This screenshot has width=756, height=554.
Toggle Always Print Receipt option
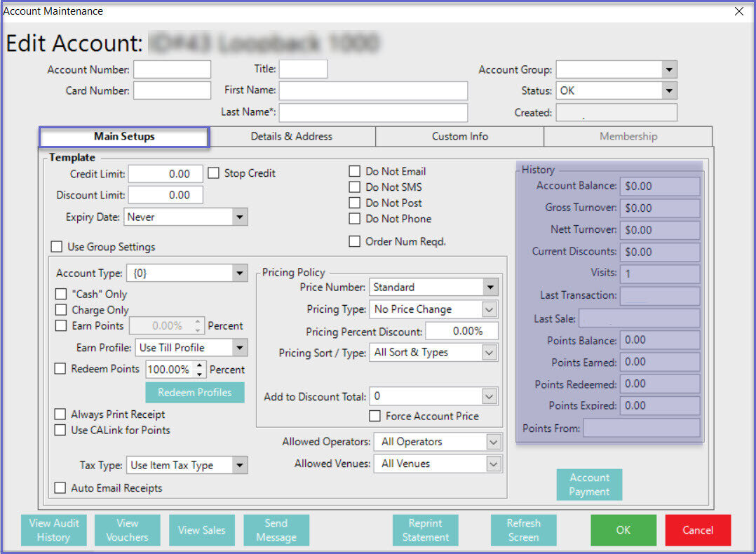pyautogui.click(x=61, y=414)
